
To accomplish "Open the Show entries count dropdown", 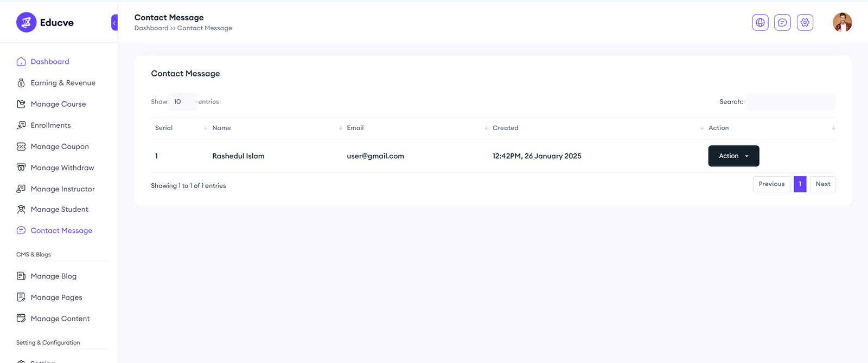I will point(182,102).
